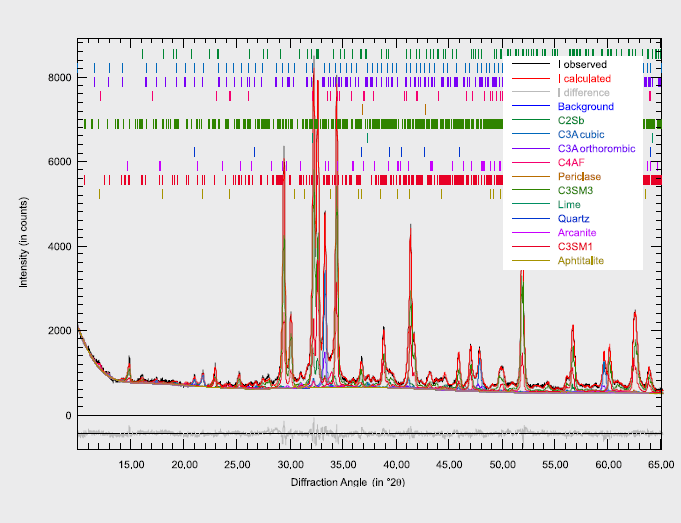The image size is (681, 523).
Task: Click the 8000 tick label on the intensity axis
Action: tap(58, 78)
